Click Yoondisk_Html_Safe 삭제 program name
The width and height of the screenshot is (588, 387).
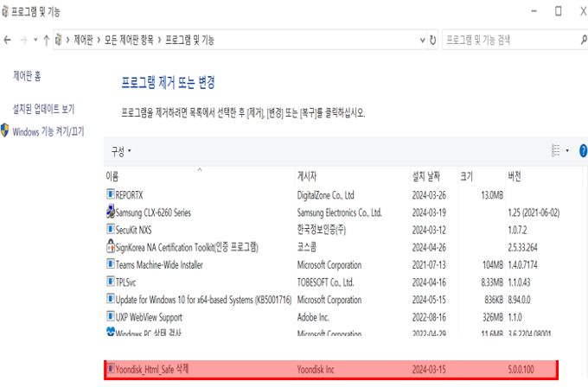coord(152,370)
